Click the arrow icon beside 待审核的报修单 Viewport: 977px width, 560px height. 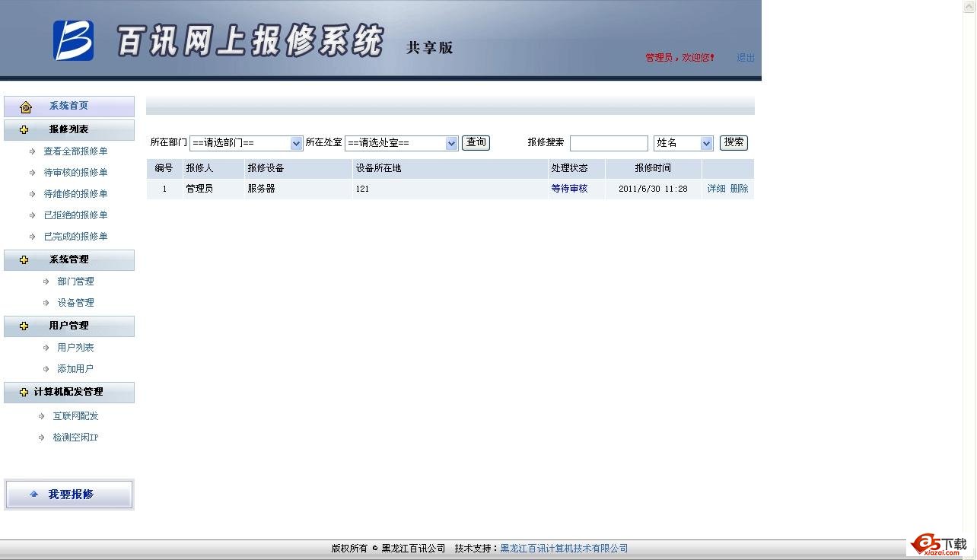(x=32, y=173)
